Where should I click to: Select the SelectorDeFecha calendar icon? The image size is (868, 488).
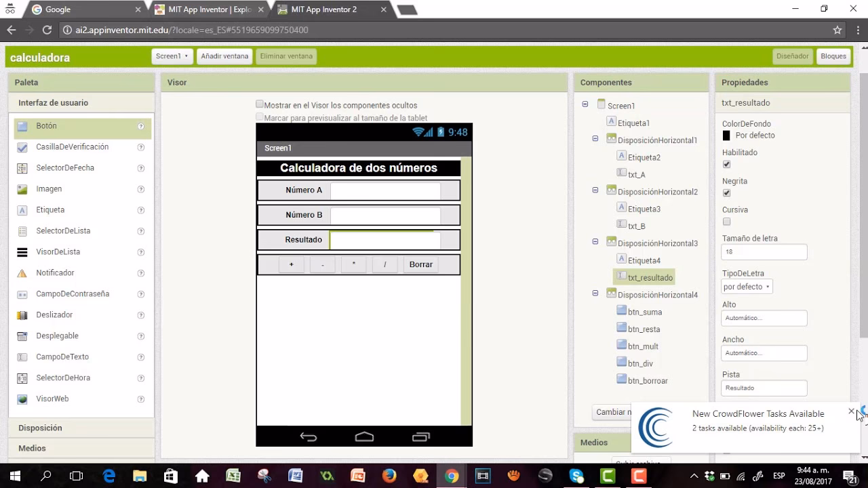[22, 168]
